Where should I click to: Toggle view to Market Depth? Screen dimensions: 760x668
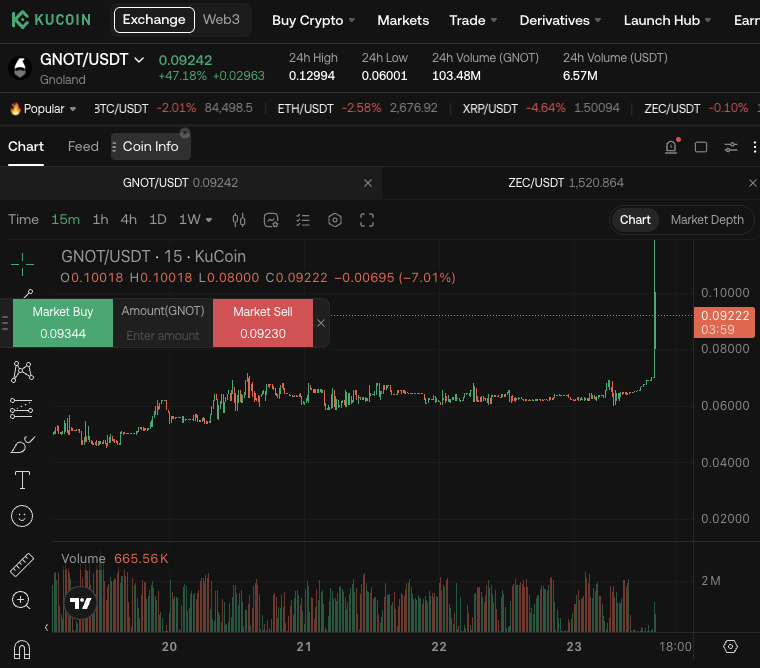point(707,220)
